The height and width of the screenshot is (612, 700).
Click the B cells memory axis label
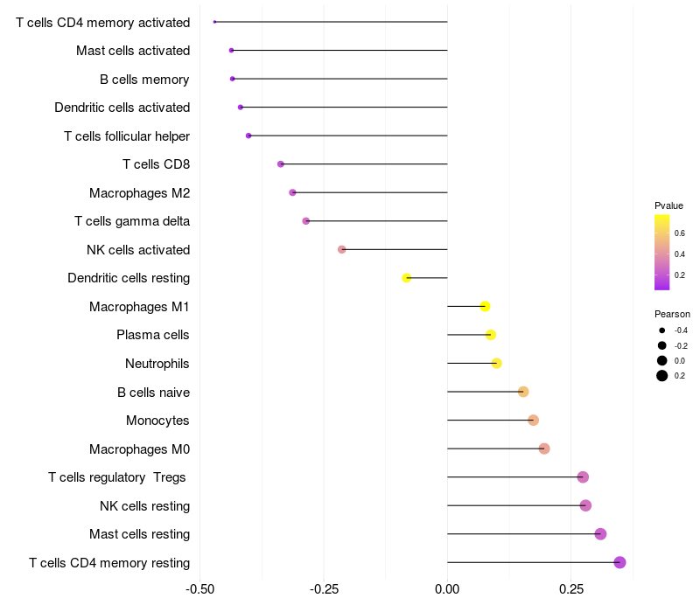point(144,80)
